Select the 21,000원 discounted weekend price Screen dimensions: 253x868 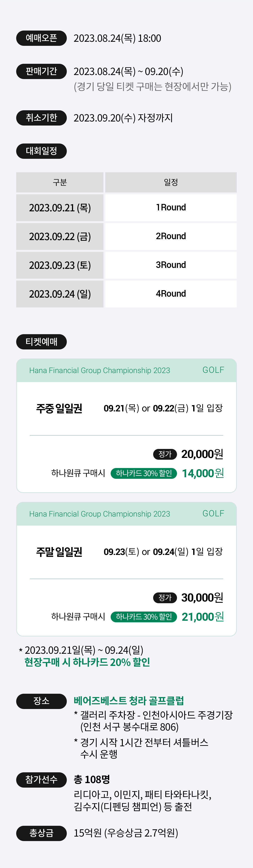click(203, 617)
